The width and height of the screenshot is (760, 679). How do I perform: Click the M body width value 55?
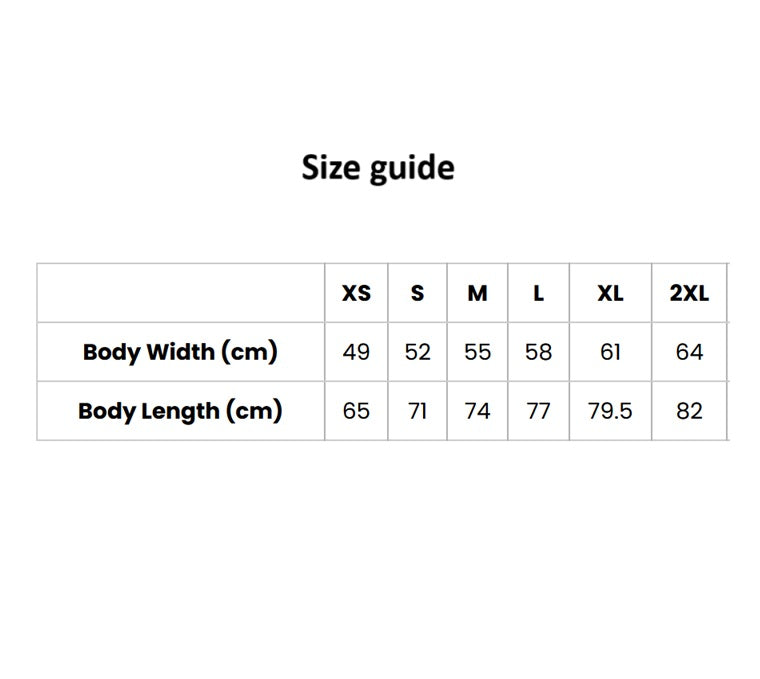(x=477, y=352)
